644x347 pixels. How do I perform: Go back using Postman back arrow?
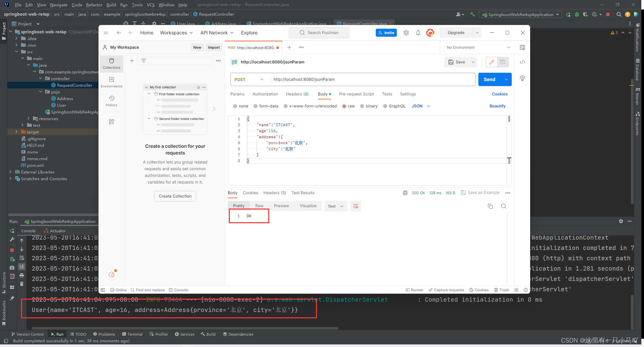tap(119, 33)
